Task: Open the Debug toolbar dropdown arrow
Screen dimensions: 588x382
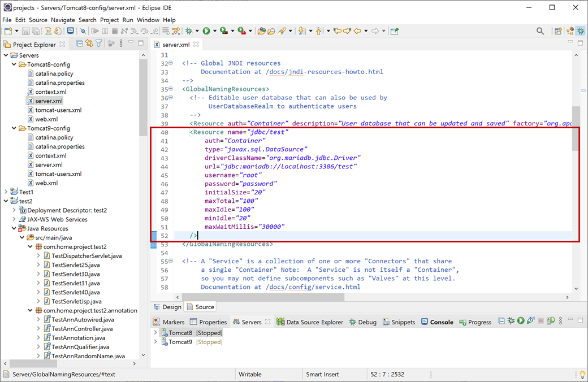Action: [x=197, y=31]
